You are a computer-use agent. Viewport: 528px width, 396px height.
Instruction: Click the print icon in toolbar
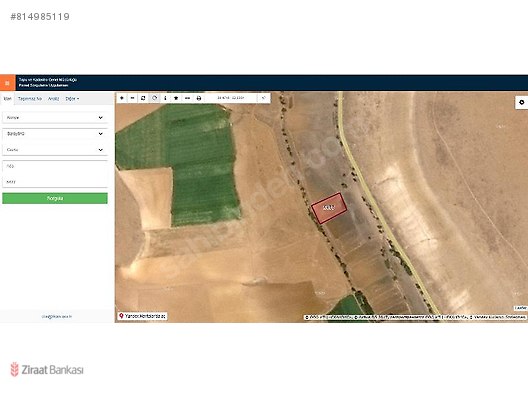(x=199, y=98)
